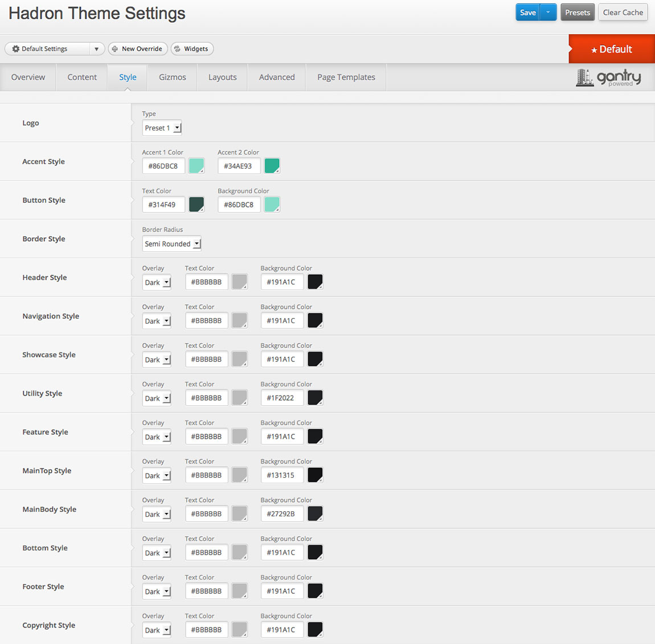The image size is (655, 644).
Task: Open the Header Style Background Color swatch
Action: click(315, 282)
